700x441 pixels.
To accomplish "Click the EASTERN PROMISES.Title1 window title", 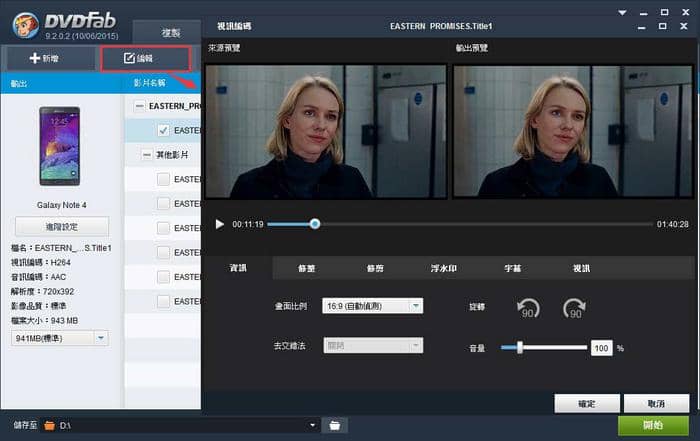I will pyautogui.click(x=441, y=26).
